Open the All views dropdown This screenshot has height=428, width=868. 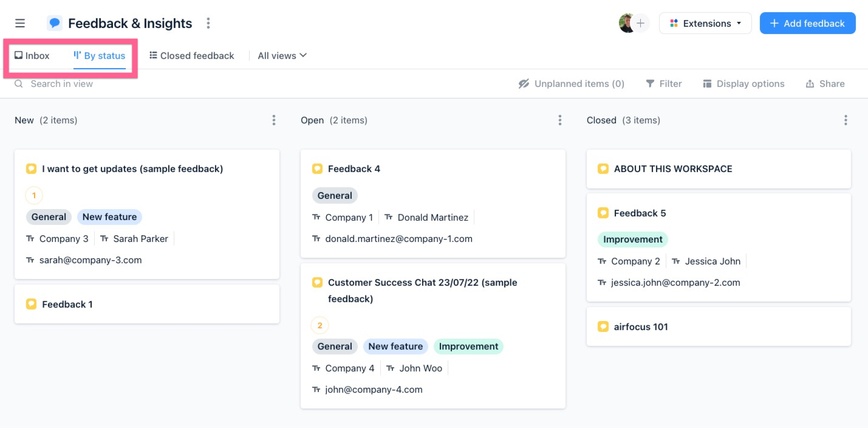(281, 55)
